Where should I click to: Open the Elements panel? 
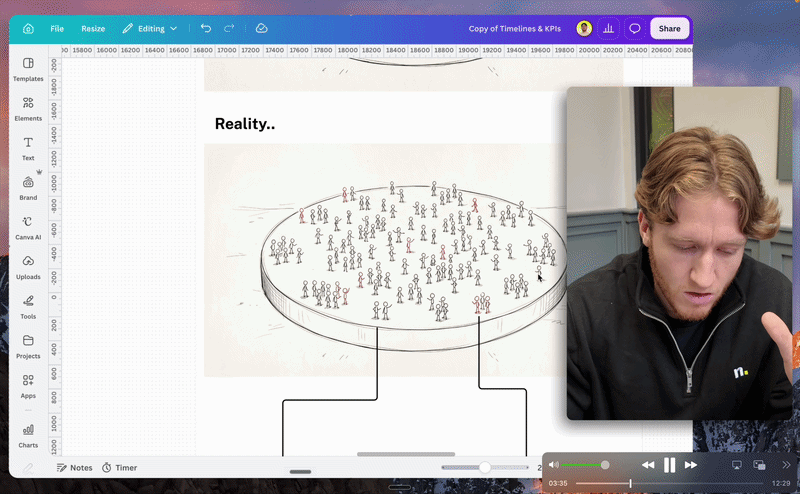point(28,109)
